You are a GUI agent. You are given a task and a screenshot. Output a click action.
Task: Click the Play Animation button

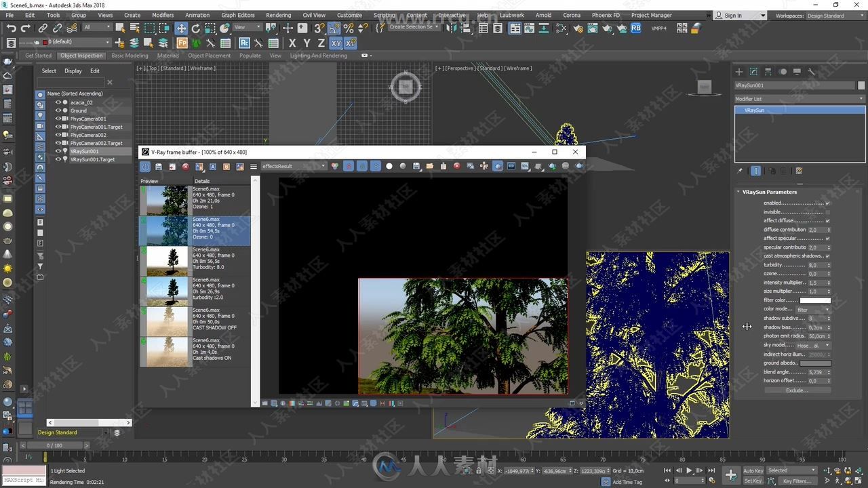(x=690, y=470)
